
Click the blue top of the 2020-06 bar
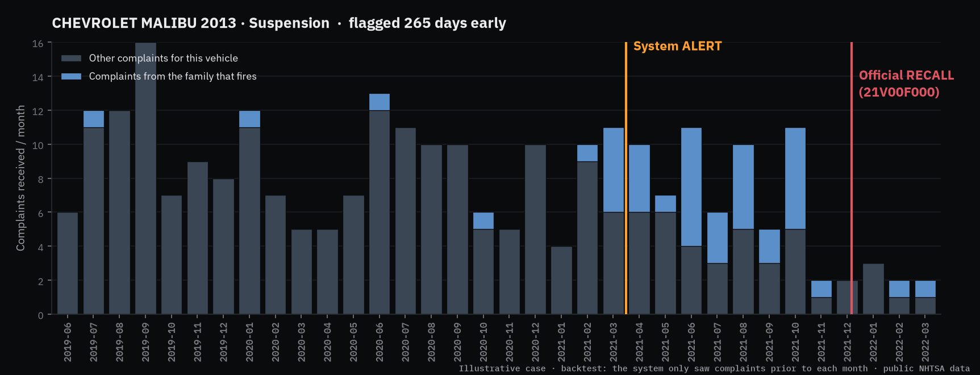click(x=380, y=102)
